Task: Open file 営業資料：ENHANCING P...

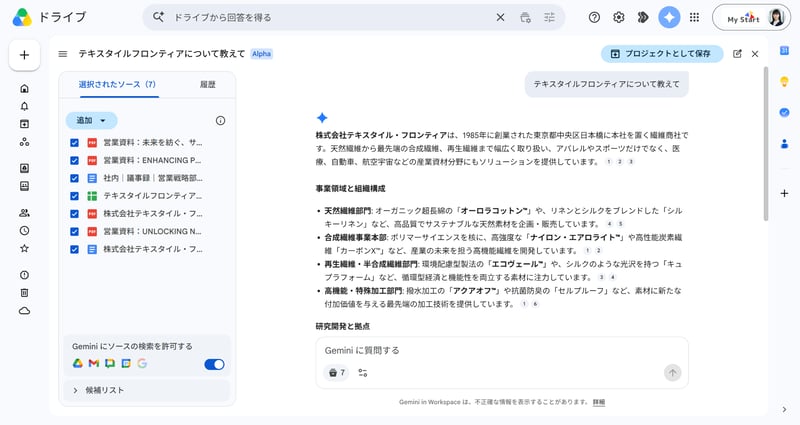Action: pos(152,160)
